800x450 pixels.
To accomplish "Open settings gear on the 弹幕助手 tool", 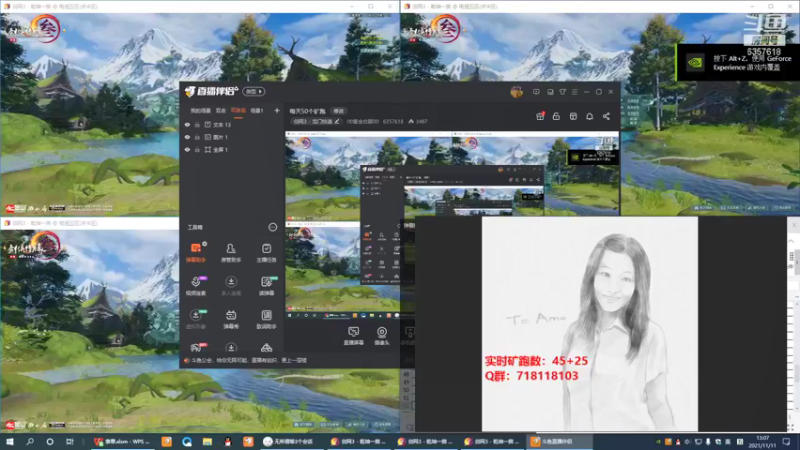I will (204, 244).
